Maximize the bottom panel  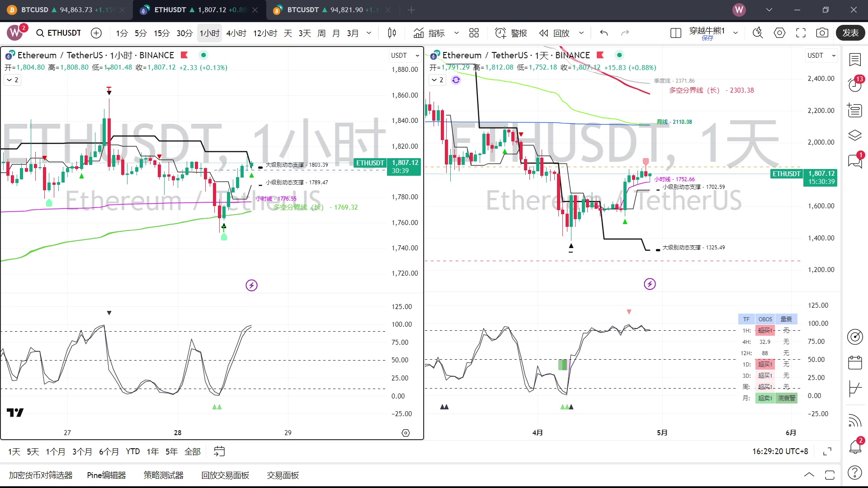coord(830,475)
